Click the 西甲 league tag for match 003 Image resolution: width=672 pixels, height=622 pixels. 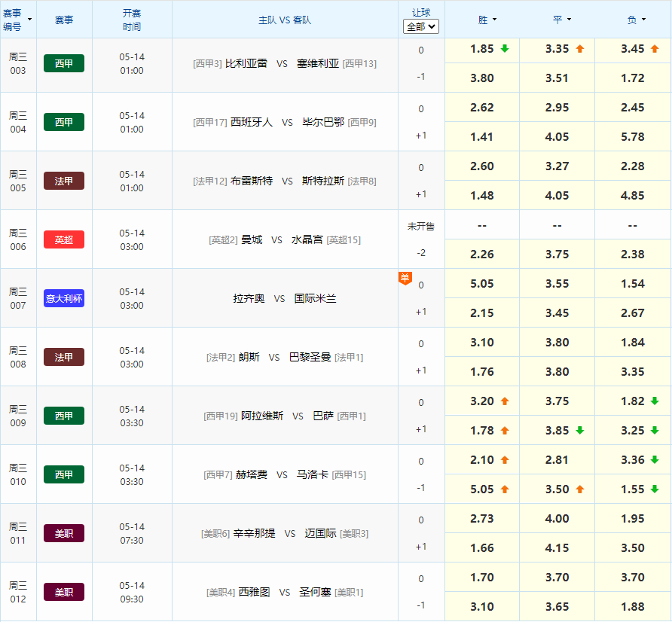(x=64, y=63)
